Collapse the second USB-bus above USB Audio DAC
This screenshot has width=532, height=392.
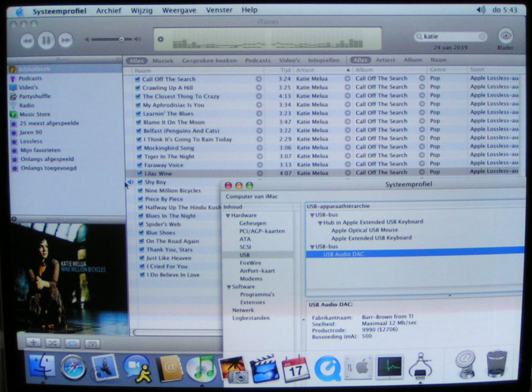coord(312,247)
